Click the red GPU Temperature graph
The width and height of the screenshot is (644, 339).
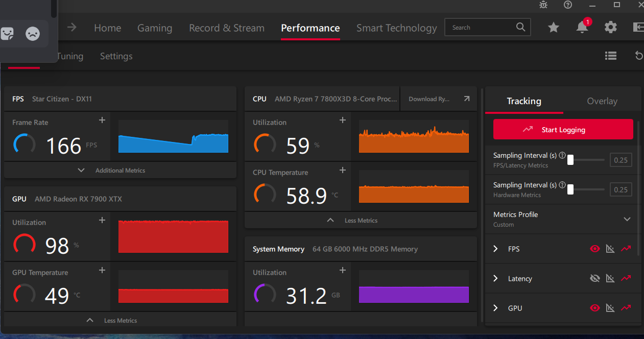(174, 287)
